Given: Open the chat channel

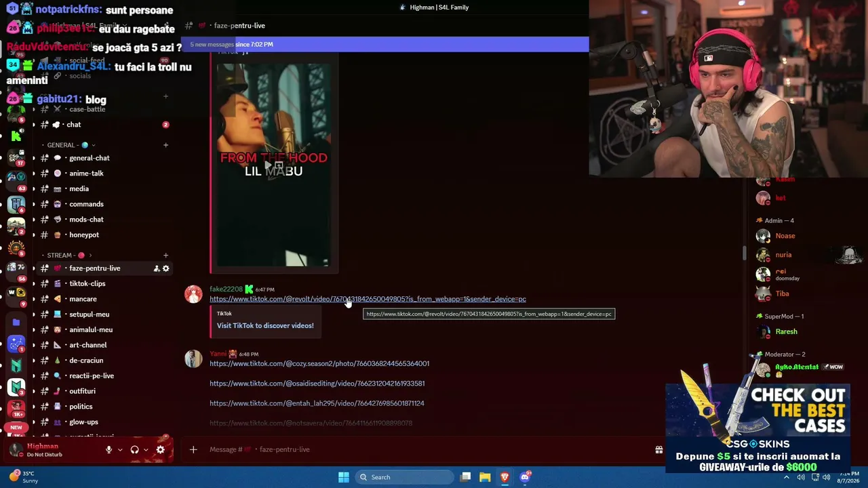Looking at the screenshot, I should point(102,125).
